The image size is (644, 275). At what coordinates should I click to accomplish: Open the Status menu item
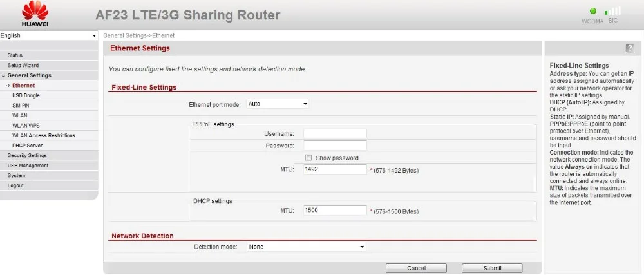(x=15, y=55)
